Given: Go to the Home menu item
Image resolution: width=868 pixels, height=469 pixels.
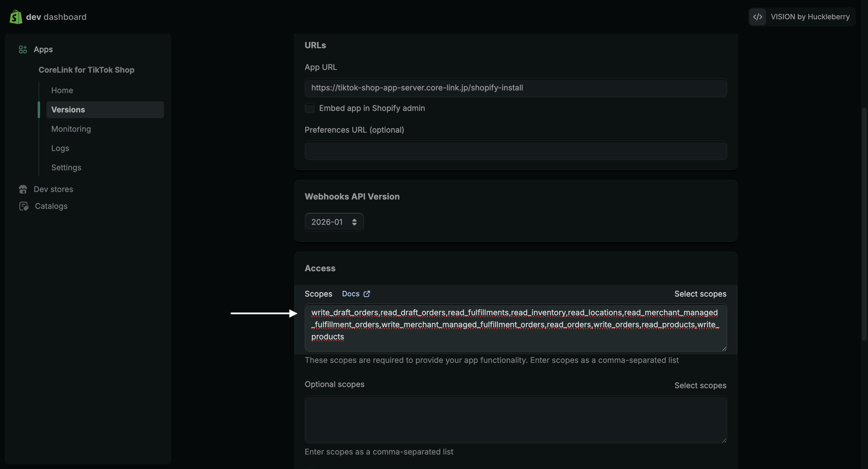Looking at the screenshot, I should pos(62,90).
